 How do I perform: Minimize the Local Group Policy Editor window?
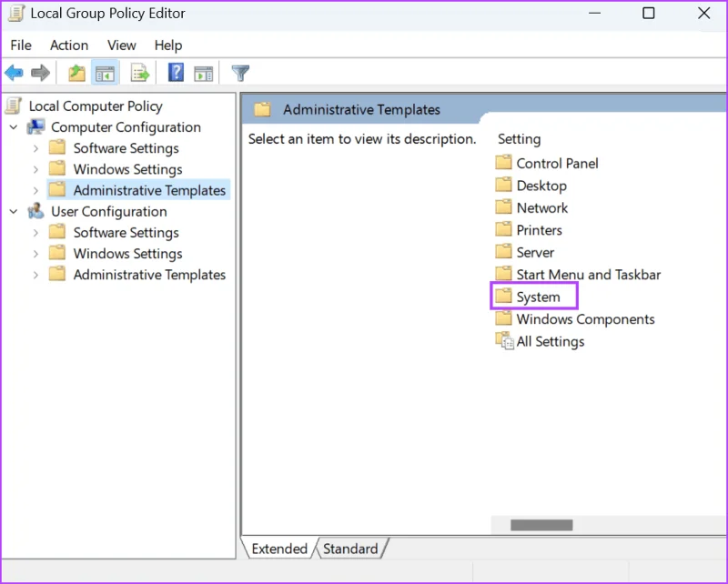pos(595,13)
